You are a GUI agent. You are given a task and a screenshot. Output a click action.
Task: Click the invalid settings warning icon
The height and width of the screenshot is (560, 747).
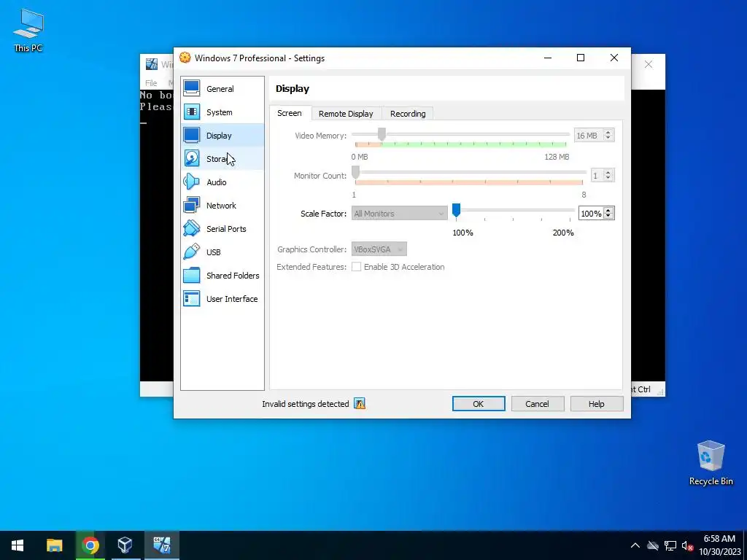pyautogui.click(x=360, y=404)
